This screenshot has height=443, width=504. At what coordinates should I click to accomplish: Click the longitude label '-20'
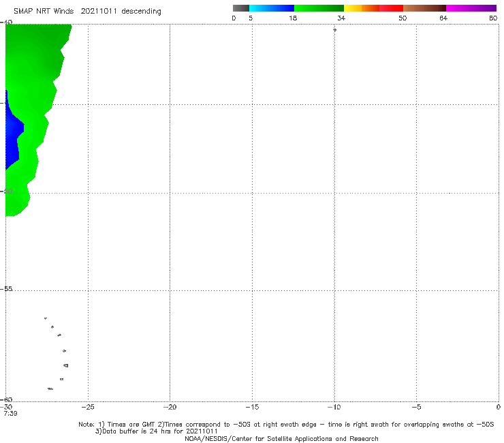tap(170, 407)
